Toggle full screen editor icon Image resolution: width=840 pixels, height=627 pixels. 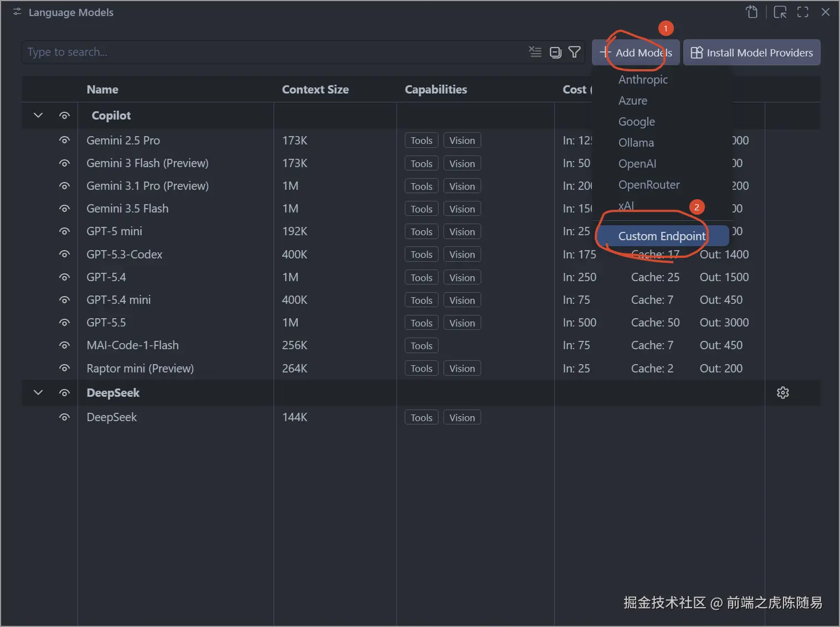[x=803, y=12]
